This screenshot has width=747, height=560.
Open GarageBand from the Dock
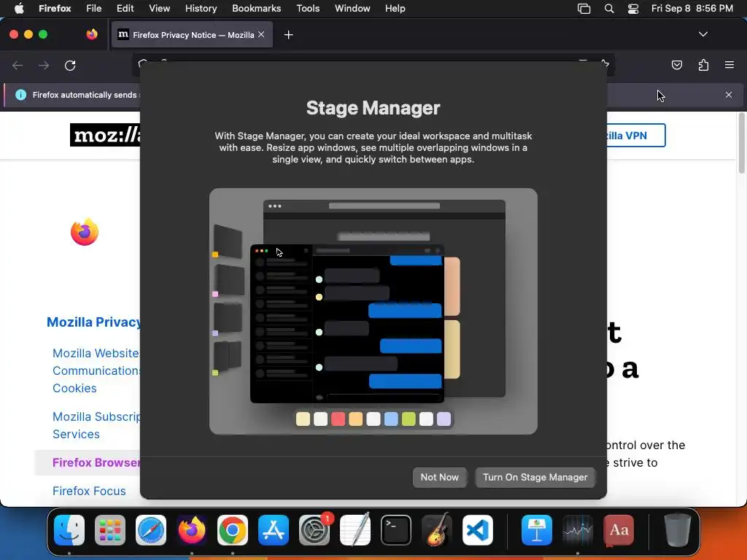(x=437, y=529)
